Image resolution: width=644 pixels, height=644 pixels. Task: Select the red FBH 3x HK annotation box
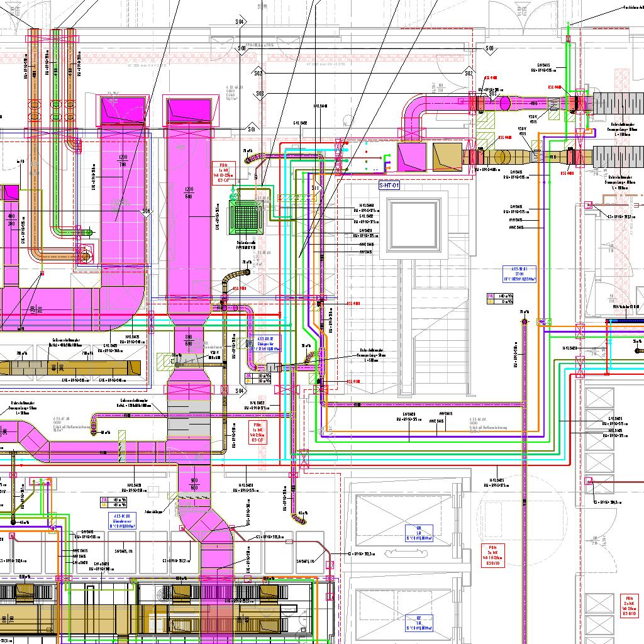click(x=493, y=555)
